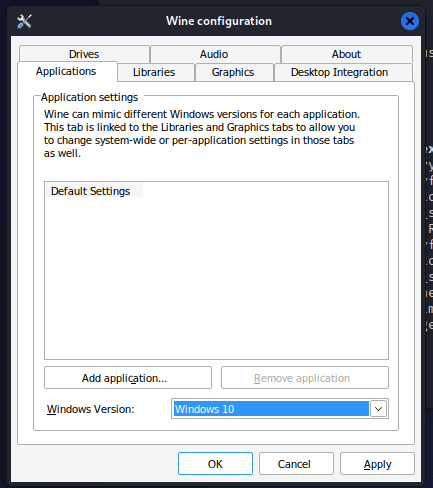Confirm with the OK button
Image resolution: width=433 pixels, height=488 pixels.
(215, 464)
